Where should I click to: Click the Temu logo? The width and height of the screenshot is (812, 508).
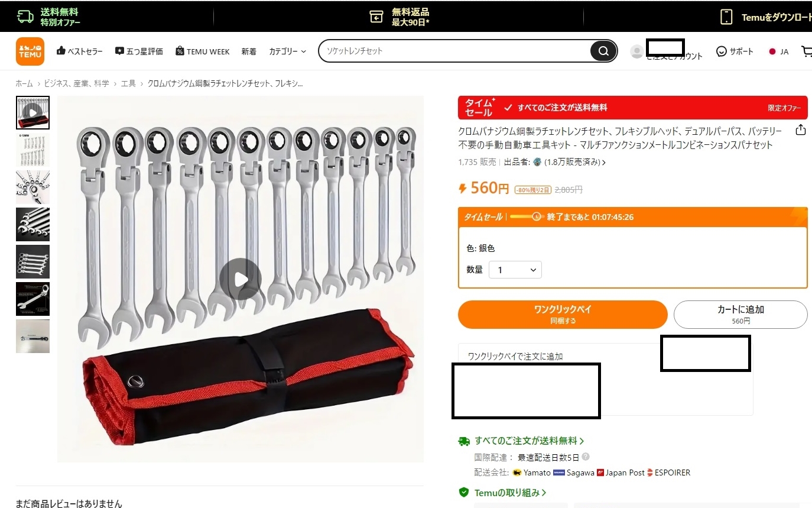pyautogui.click(x=30, y=51)
